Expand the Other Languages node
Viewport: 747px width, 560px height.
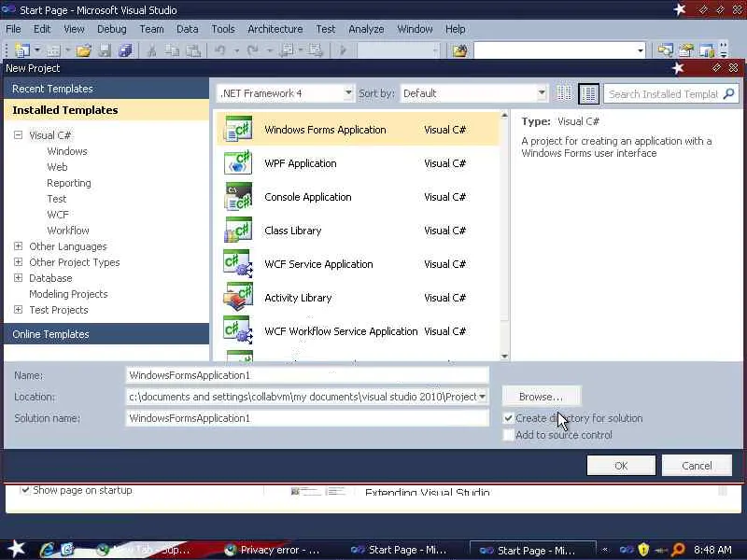18,246
